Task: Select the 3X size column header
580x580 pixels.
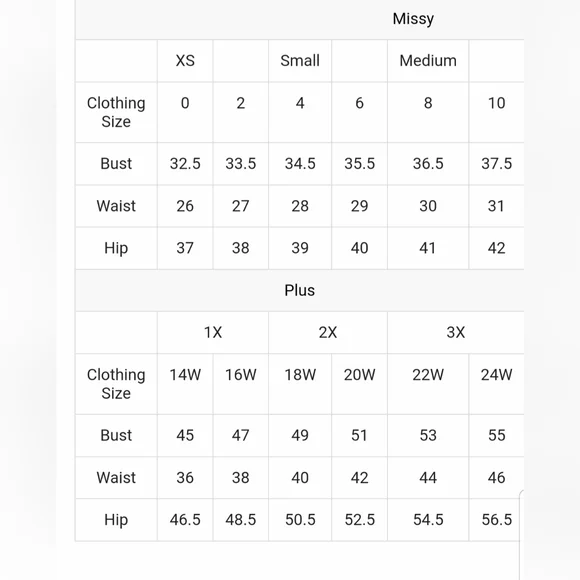Action: point(456,332)
